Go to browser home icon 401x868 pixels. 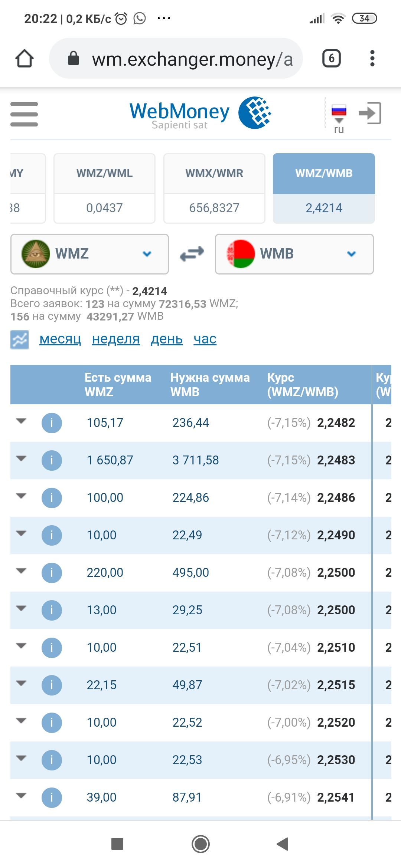25,59
